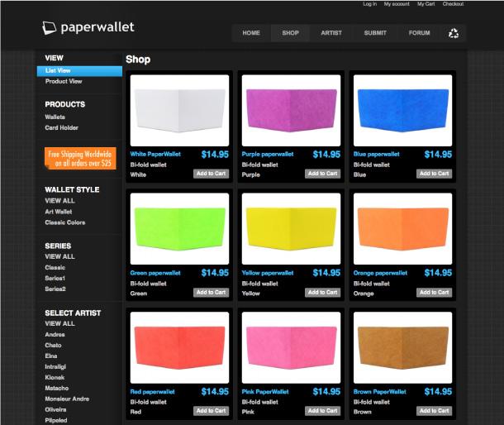Open Orange paperwallet title link

click(380, 273)
